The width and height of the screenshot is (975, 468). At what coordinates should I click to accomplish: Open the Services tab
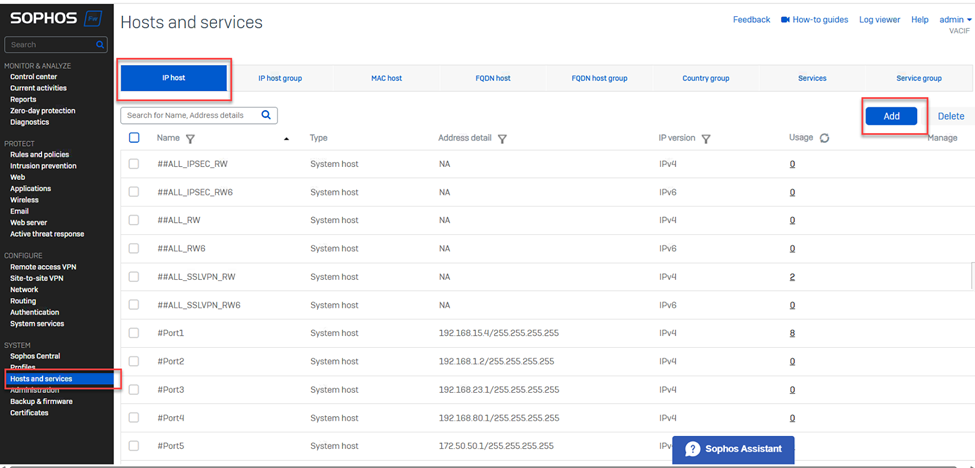[812, 78]
